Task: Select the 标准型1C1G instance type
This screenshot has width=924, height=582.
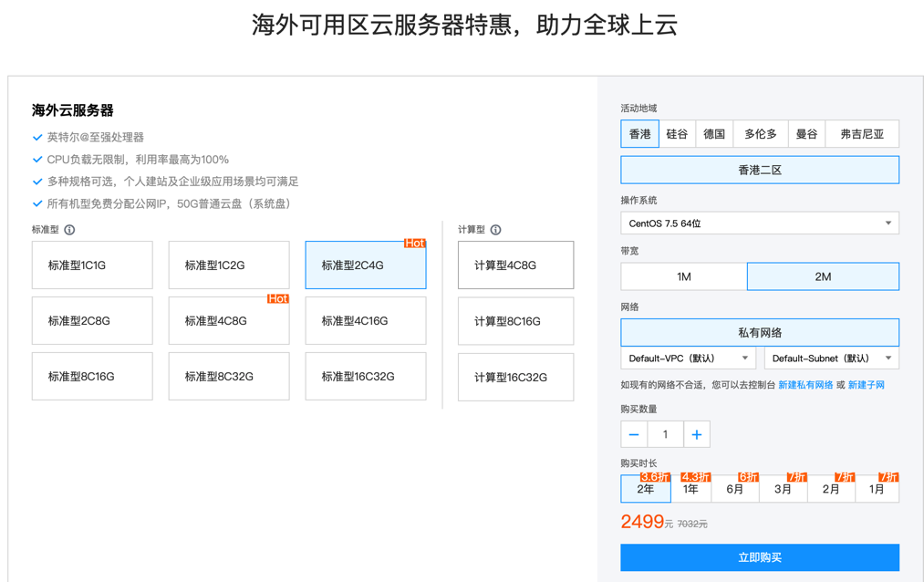Action: pos(92,265)
